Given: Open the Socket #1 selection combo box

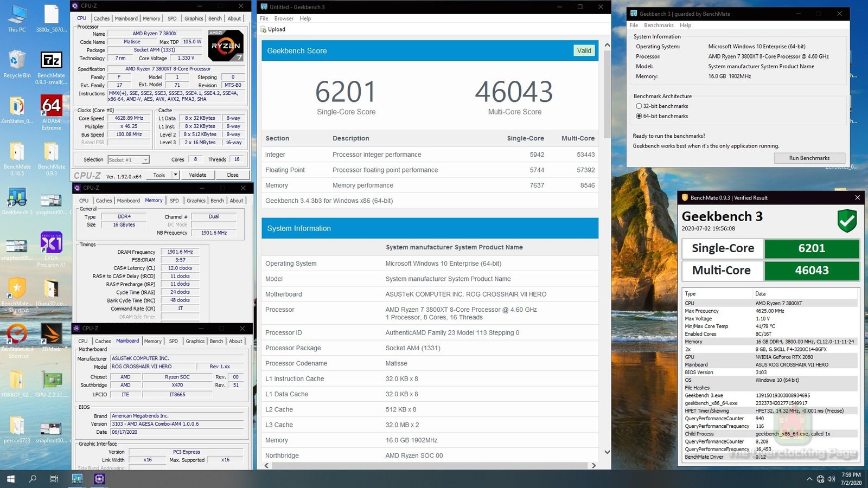Looking at the screenshot, I should [x=128, y=160].
